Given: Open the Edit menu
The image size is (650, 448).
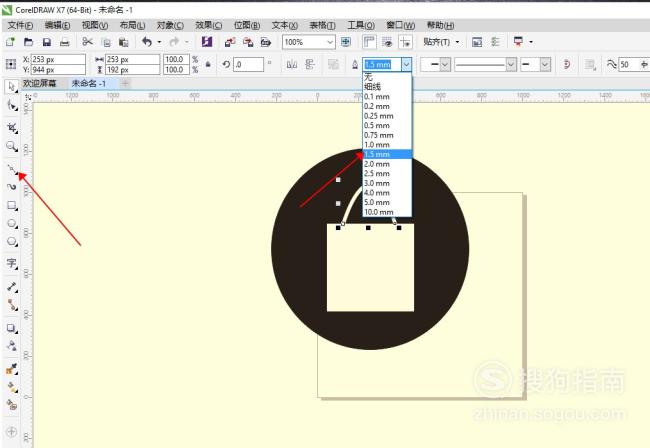Looking at the screenshot, I should [57, 25].
